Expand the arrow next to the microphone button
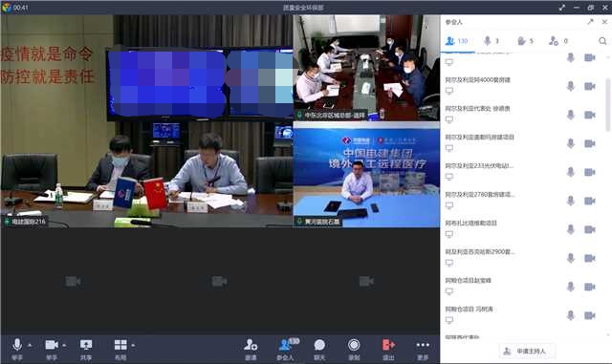The image size is (612, 364). tap(30, 345)
